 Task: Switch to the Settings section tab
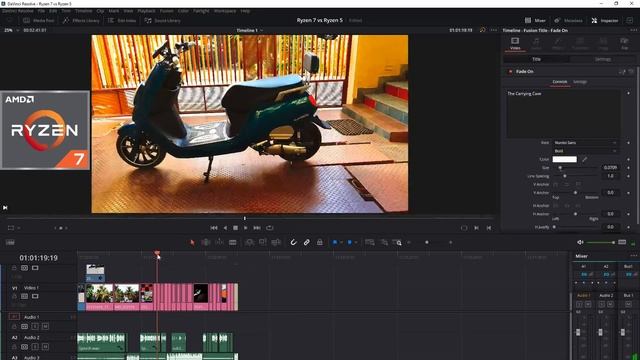603,59
